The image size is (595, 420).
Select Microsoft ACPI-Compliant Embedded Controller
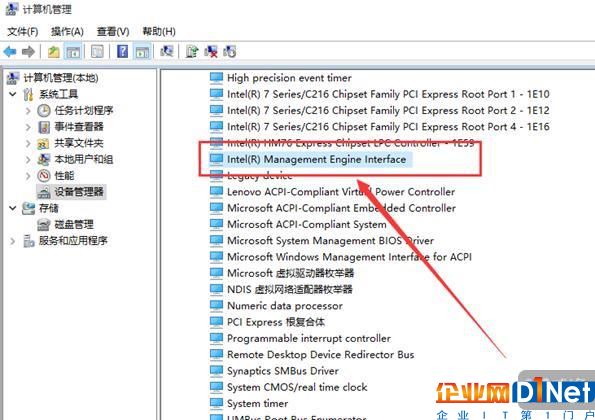click(341, 208)
